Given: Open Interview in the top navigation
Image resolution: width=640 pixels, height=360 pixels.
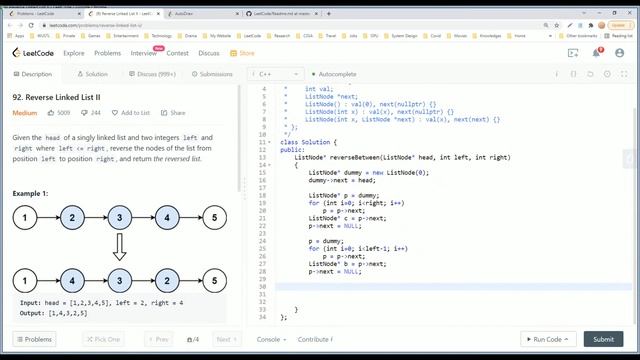Looking at the screenshot, I should pos(144,53).
